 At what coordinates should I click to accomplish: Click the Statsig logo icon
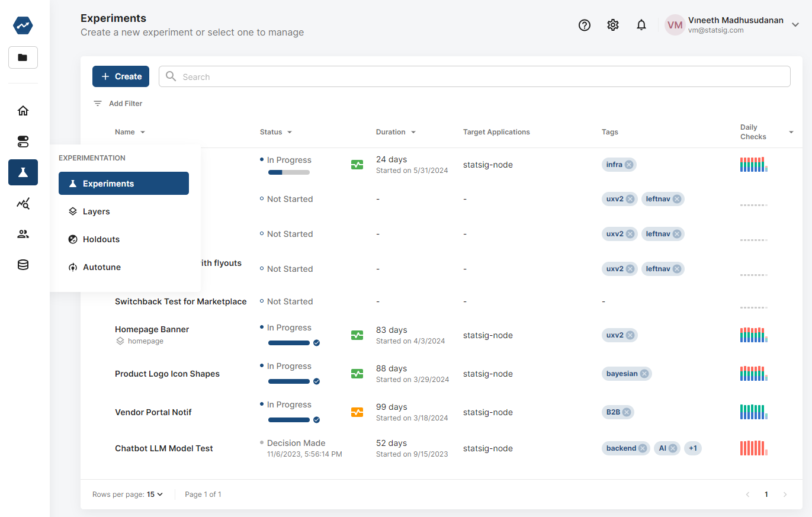coord(23,25)
